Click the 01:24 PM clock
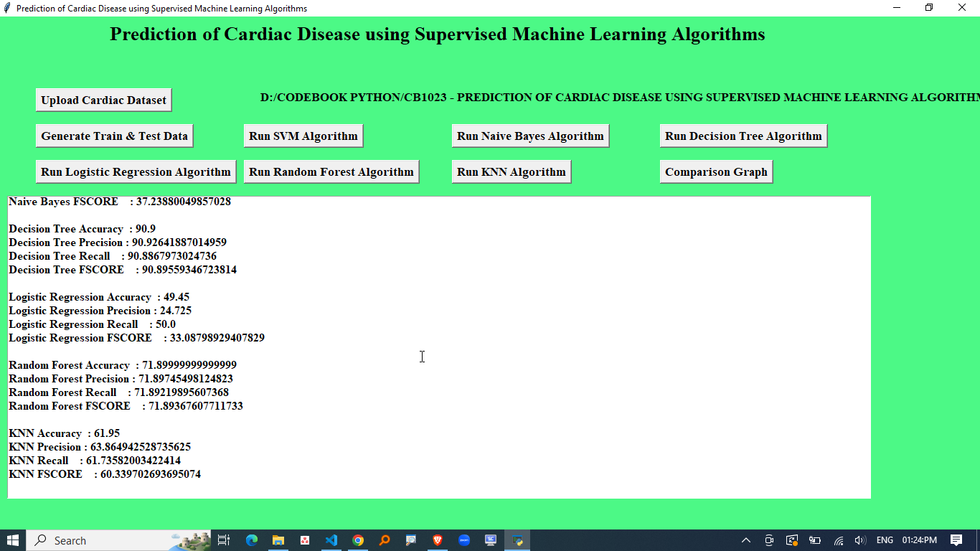The width and height of the screenshot is (980, 551). click(920, 540)
